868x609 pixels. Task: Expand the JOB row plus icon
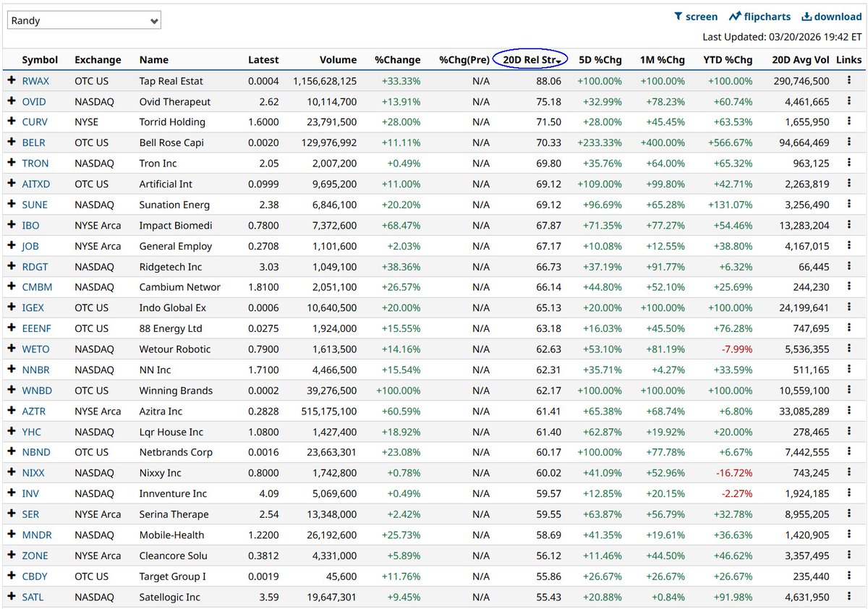click(11, 246)
